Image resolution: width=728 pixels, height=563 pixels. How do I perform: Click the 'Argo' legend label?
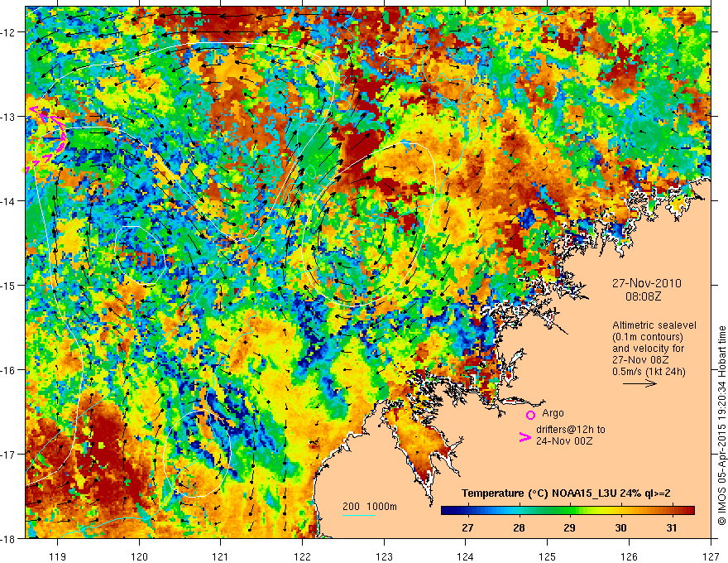tap(553, 413)
